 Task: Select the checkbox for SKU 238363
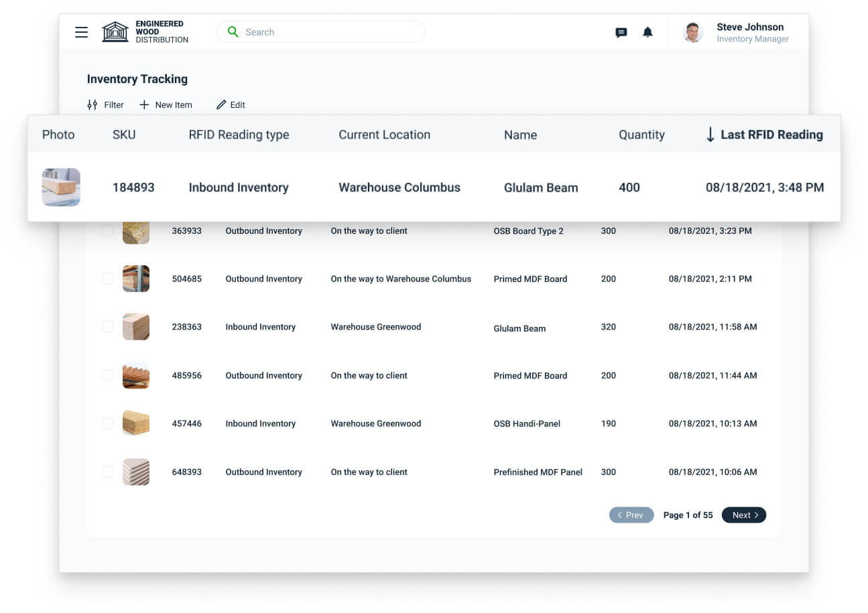click(107, 327)
